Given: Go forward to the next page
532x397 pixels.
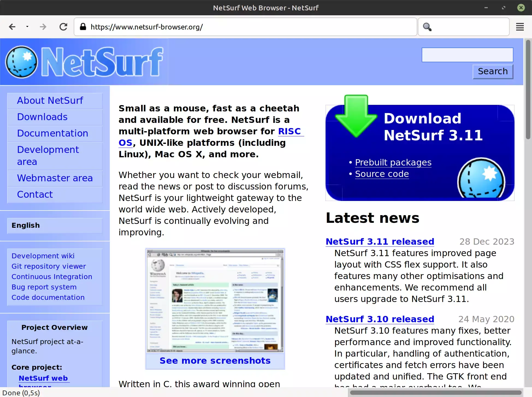Looking at the screenshot, I should point(43,27).
